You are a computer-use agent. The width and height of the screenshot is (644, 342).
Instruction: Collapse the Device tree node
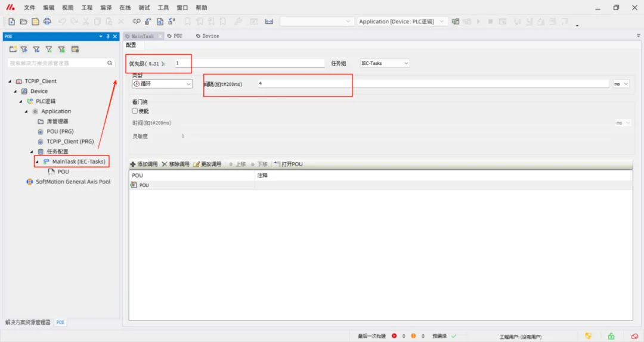point(16,91)
